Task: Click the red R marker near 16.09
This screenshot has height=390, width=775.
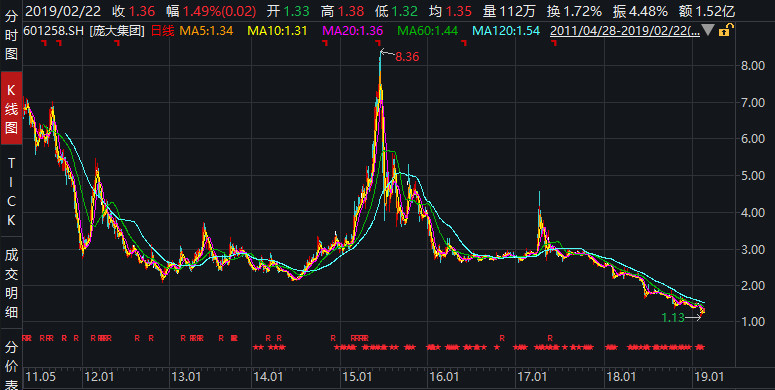Action: (502, 338)
